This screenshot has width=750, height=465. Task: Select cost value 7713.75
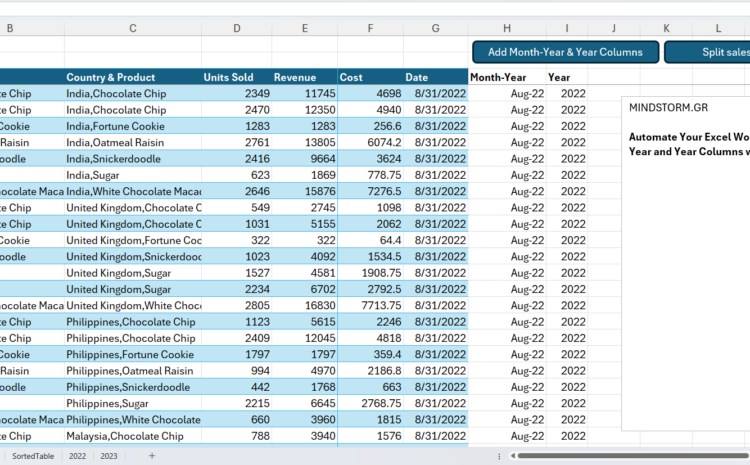pos(371,305)
